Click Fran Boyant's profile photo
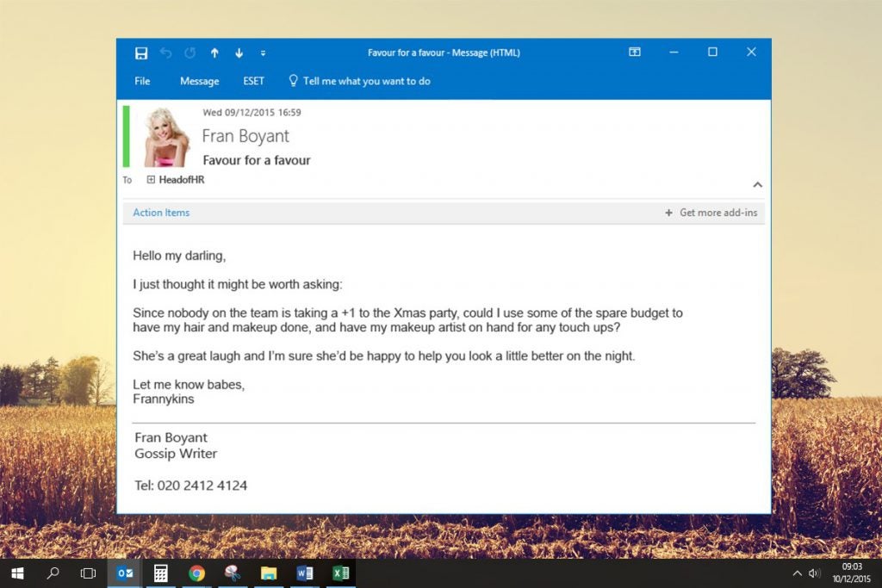882x588 pixels. (167, 137)
